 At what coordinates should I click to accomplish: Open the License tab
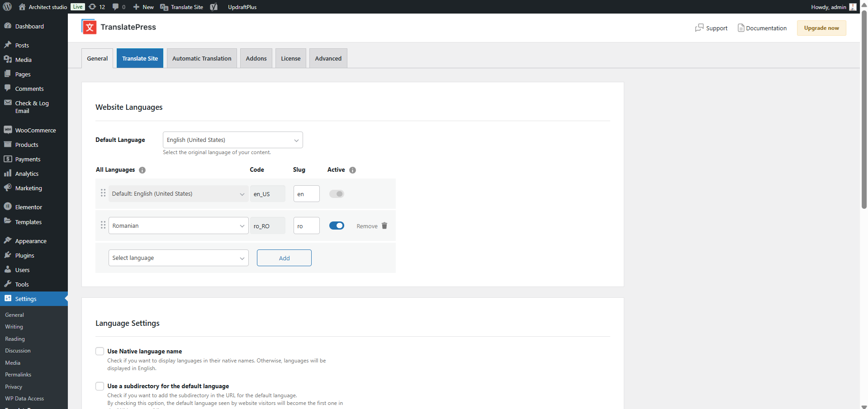(290, 58)
